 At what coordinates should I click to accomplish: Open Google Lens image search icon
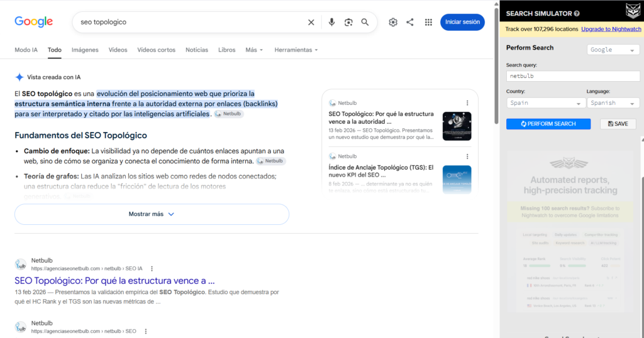coord(348,22)
